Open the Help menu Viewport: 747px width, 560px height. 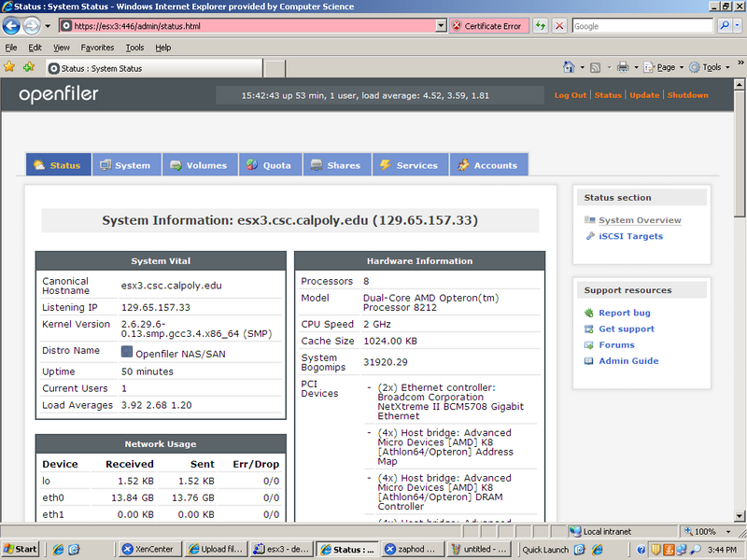(162, 48)
